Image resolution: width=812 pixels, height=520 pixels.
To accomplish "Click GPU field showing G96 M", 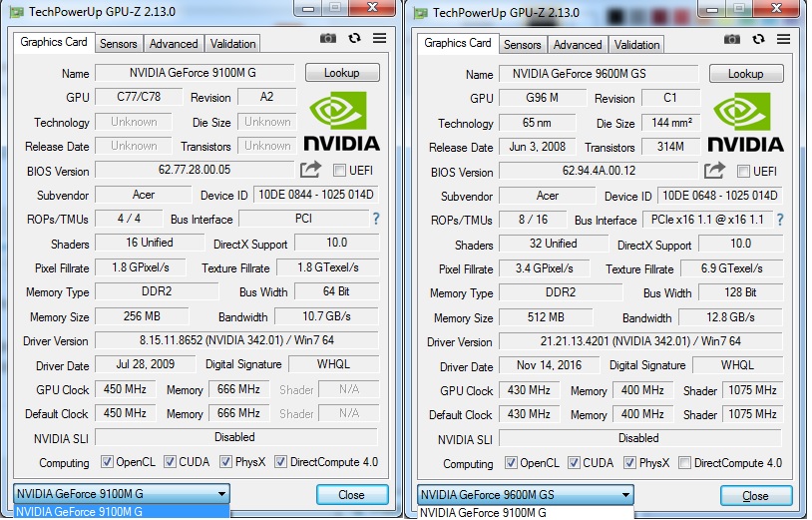I will pyautogui.click(x=543, y=98).
